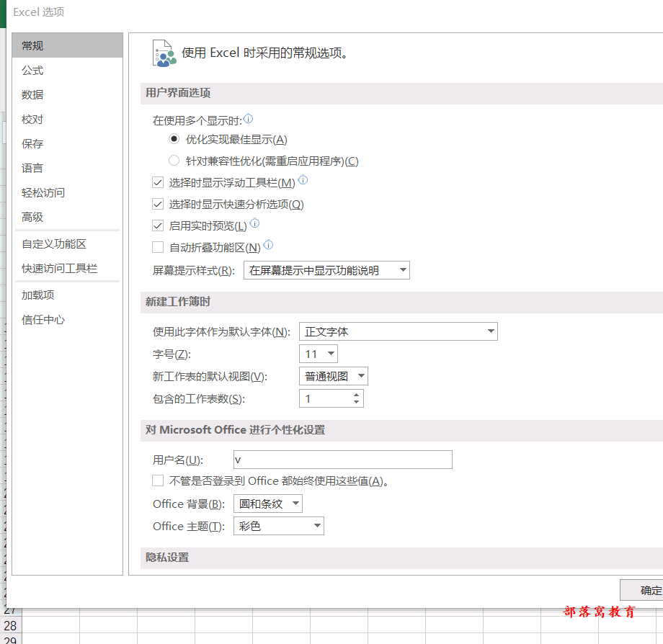Open the default font 正文字体 dropdown
The height and width of the screenshot is (644, 663).
point(399,331)
